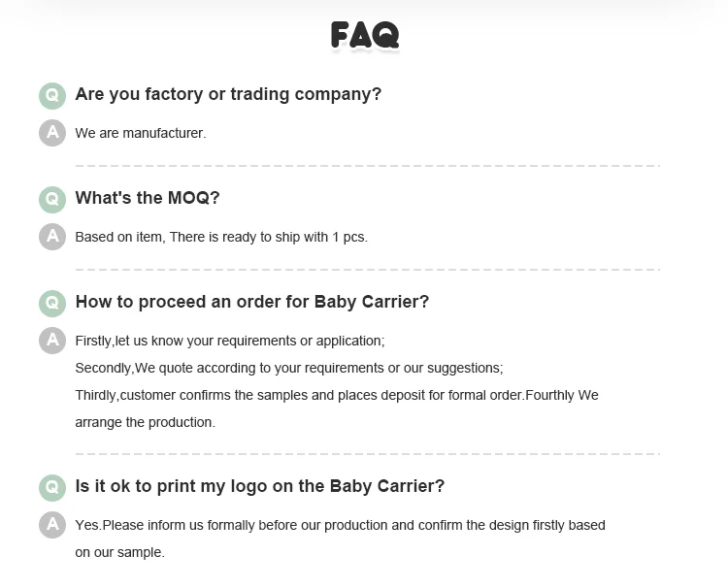Click the 'Is it ok to print my logo' question

click(260, 486)
